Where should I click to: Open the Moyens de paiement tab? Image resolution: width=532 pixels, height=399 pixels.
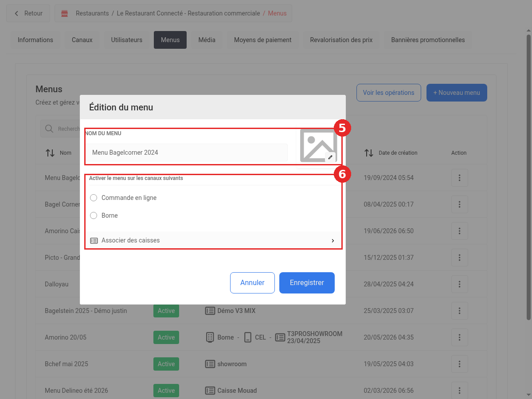point(263,40)
